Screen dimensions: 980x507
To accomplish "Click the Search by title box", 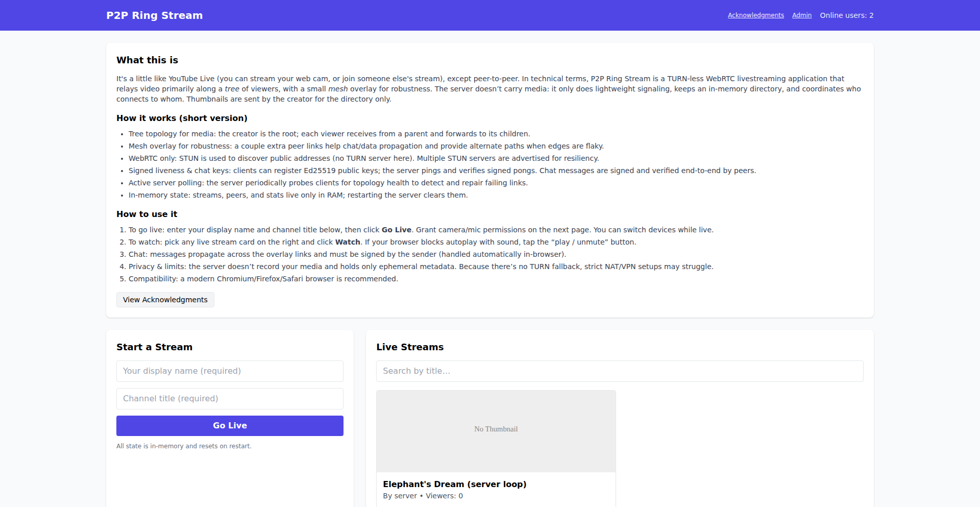I will click(x=619, y=371).
